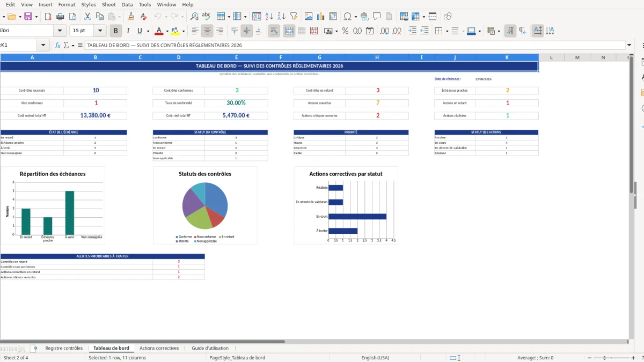Open the Borders dropdown arrow
Viewport: 644px width, 362px height.
coord(447,31)
